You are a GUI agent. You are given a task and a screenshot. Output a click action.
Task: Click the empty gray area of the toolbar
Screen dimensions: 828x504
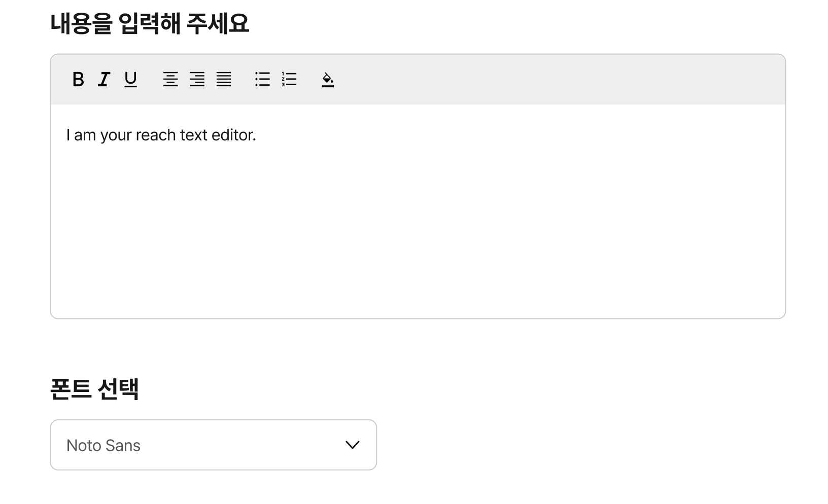pyautogui.click(x=558, y=79)
